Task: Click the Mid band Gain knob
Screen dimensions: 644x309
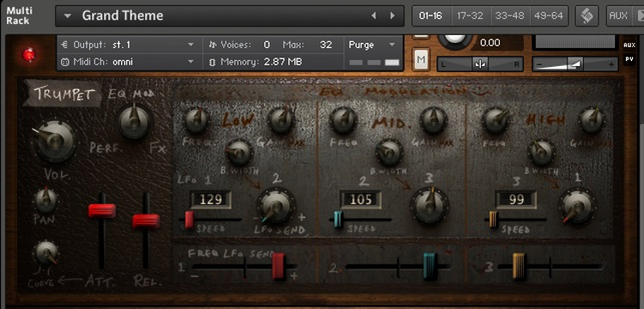Action: point(434,120)
